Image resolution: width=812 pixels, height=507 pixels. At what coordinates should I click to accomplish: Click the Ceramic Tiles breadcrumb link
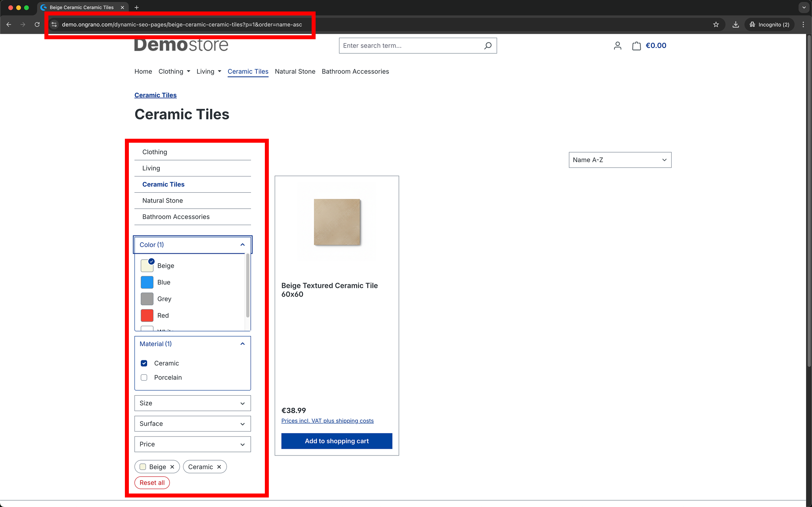pyautogui.click(x=155, y=95)
